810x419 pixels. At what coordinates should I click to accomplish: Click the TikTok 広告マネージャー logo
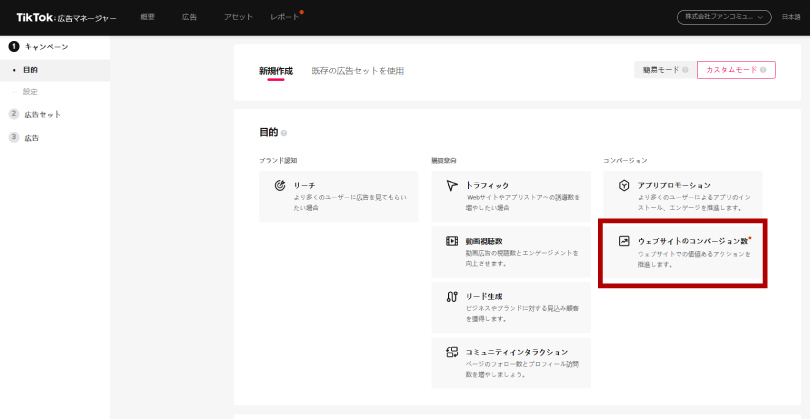[x=66, y=18]
